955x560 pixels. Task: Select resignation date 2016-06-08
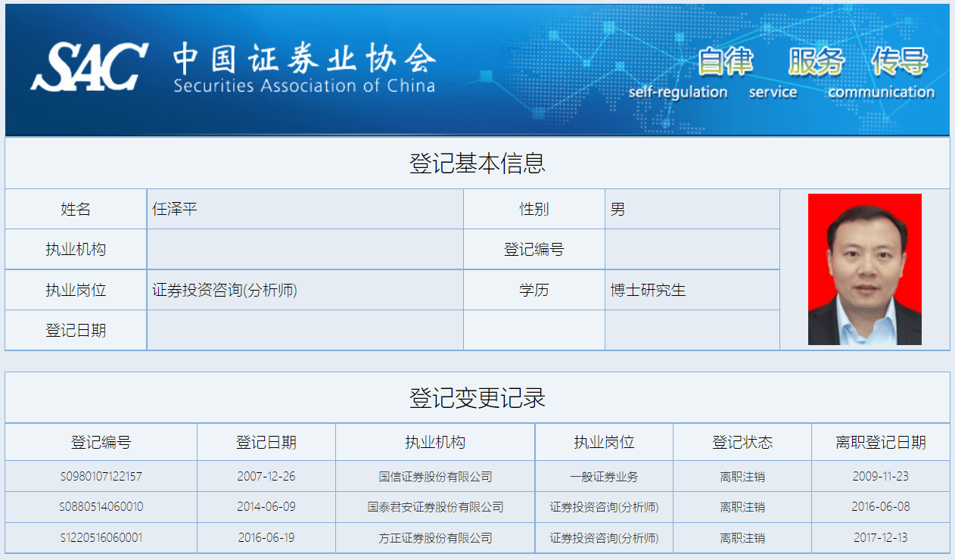881,507
